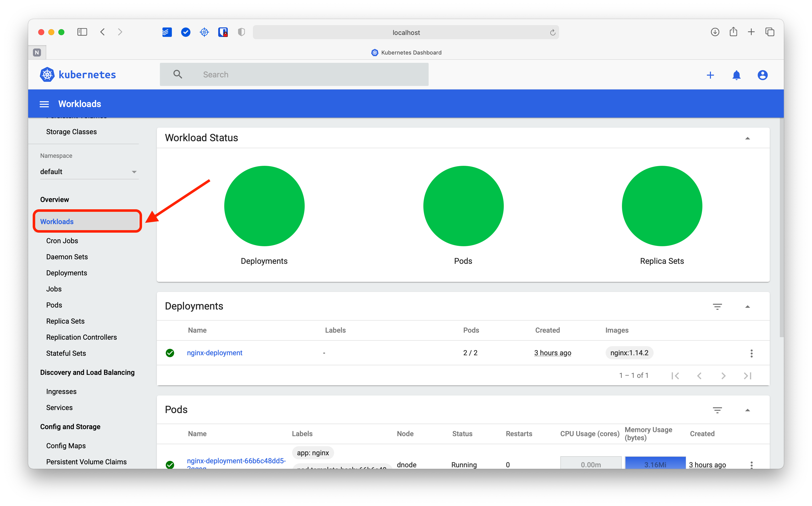Go to next page of Deployments
This screenshot has width=812, height=506.
tap(723, 376)
